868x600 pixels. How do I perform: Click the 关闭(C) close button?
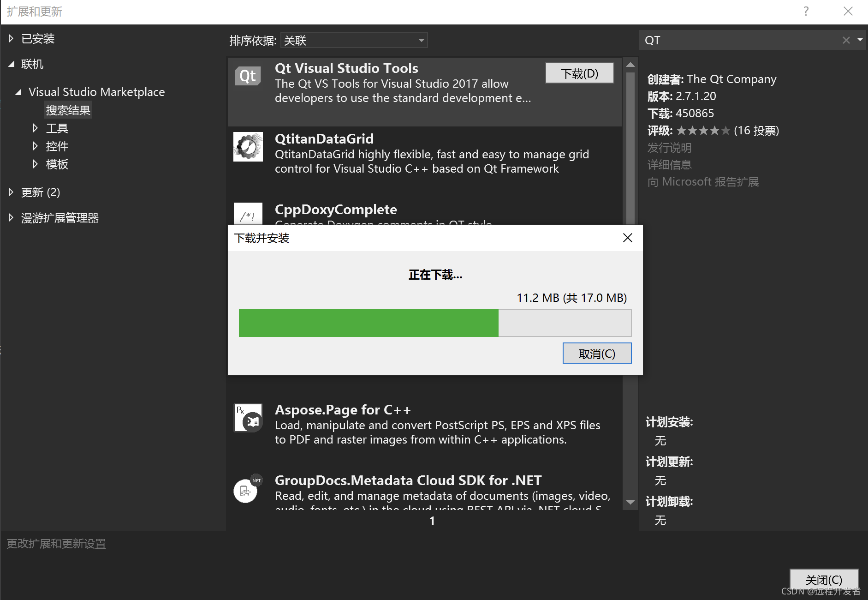click(x=824, y=580)
